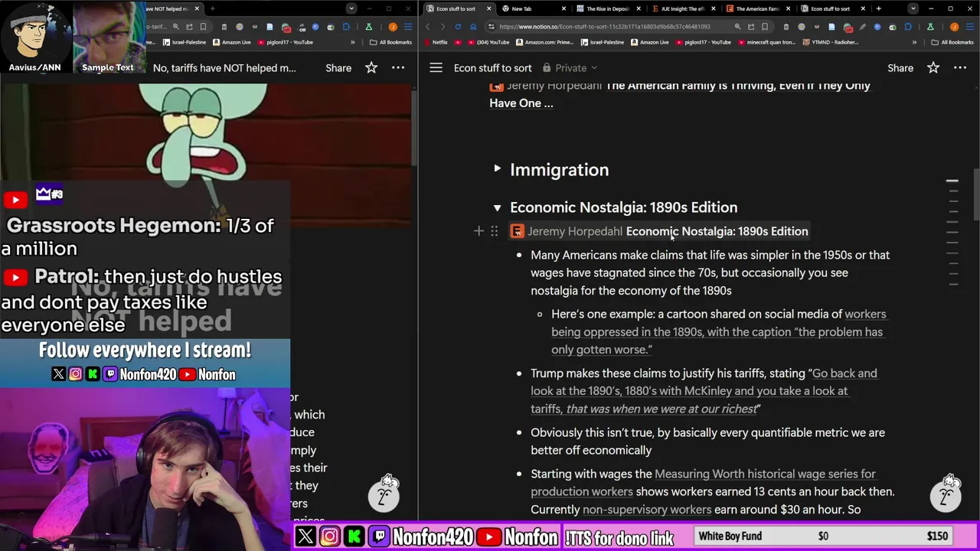Open the clipboard extension icon in right browser

pyautogui.click(x=786, y=27)
